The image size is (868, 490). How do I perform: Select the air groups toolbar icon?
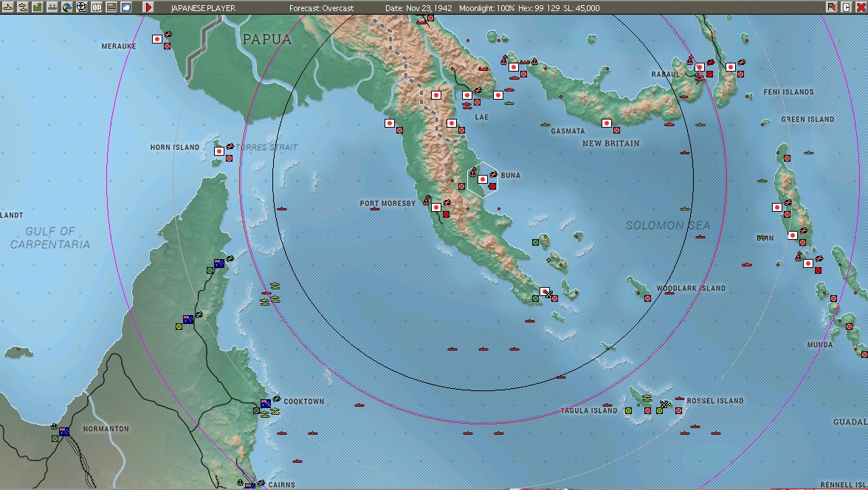click(x=23, y=7)
